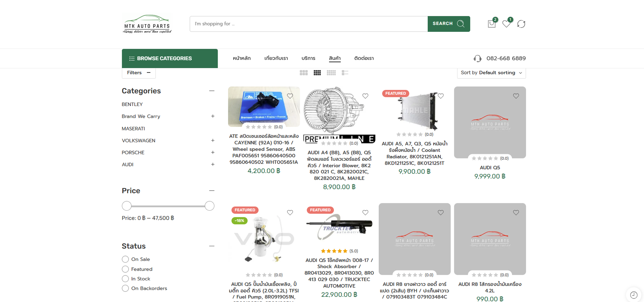Select the Featured status filter
The image size is (644, 302).
pos(125,269)
